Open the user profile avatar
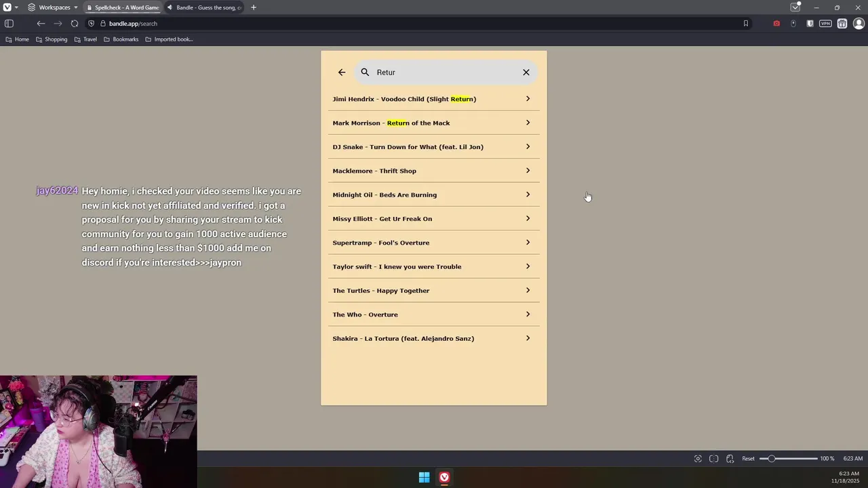868x488 pixels. pyautogui.click(x=859, y=24)
